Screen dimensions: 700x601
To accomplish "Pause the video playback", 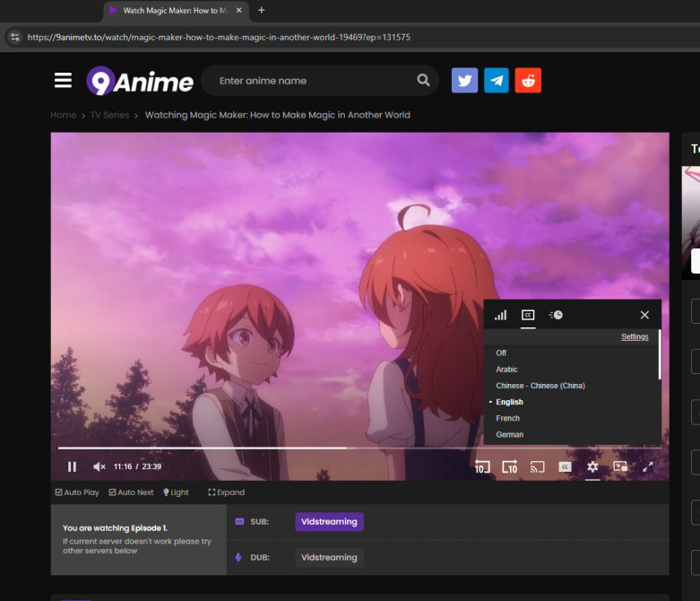I will coord(72,466).
